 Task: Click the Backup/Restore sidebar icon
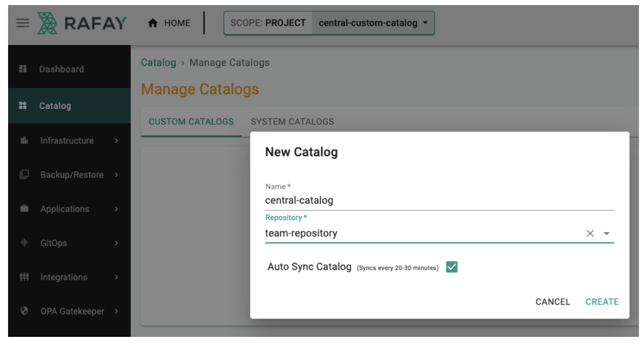tap(23, 175)
